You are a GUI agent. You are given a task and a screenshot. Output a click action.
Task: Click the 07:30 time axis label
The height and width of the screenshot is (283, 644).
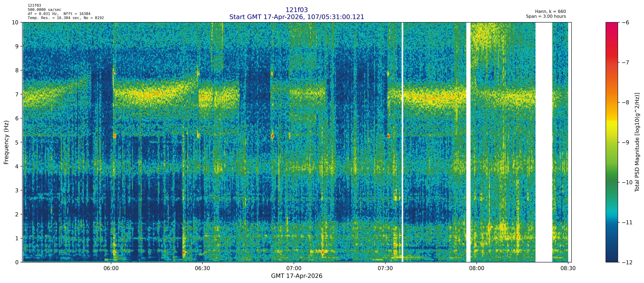pos(385,269)
